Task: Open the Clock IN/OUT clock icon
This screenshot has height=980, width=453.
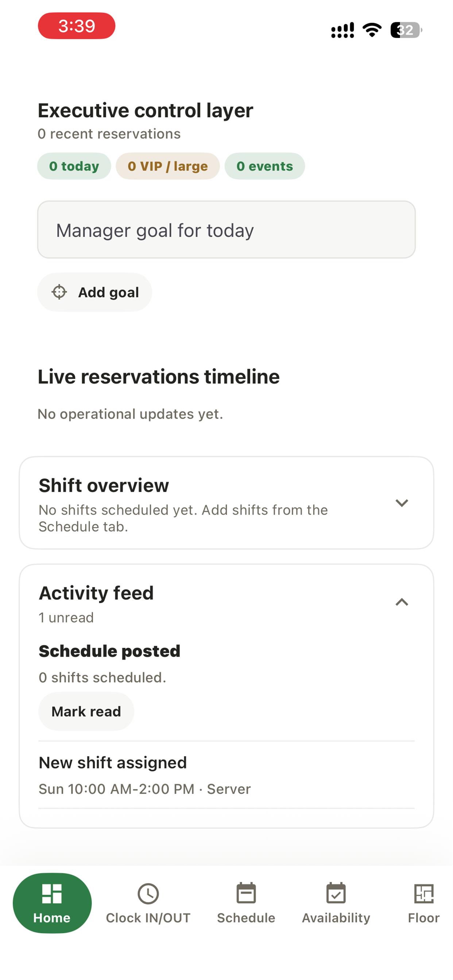Action: click(x=148, y=893)
